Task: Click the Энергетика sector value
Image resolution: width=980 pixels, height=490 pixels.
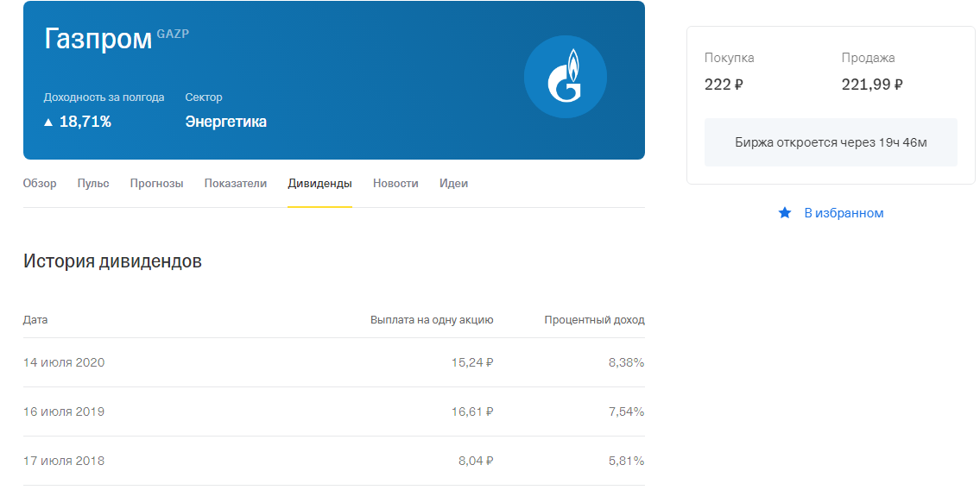Action: pos(225,122)
